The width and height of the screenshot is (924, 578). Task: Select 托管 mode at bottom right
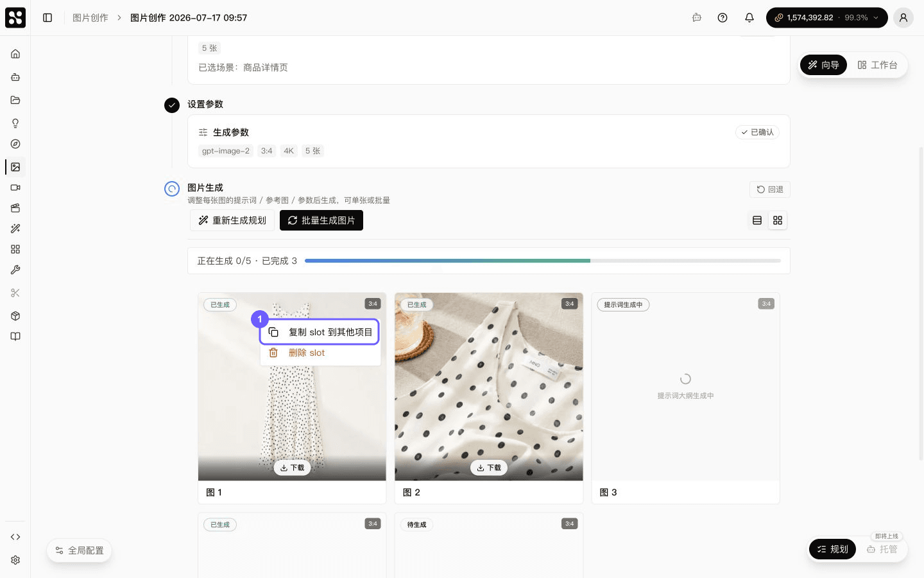[x=882, y=549]
